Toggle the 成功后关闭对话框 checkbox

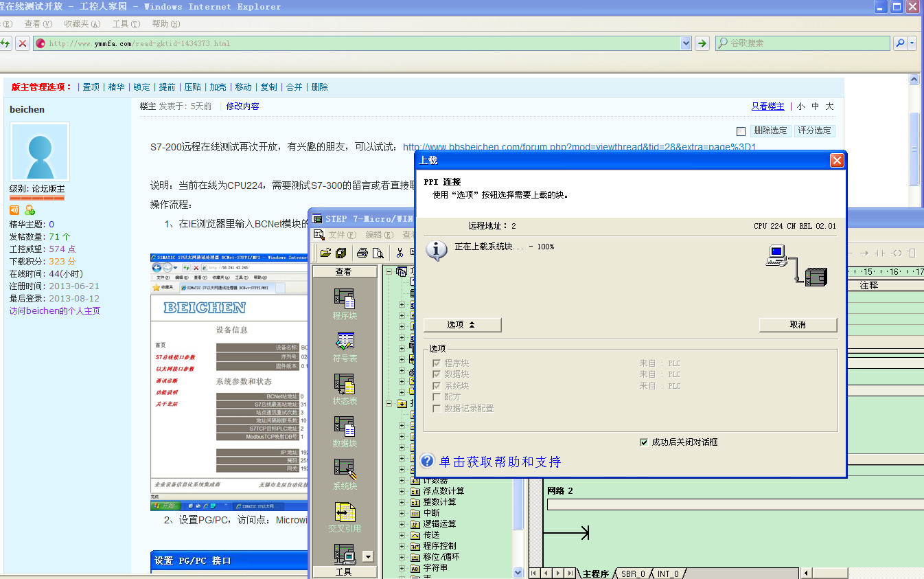point(643,442)
